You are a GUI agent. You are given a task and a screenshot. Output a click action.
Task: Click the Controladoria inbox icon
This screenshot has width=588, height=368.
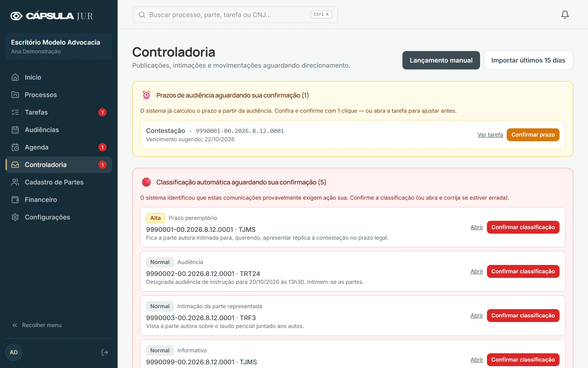[x=15, y=165]
